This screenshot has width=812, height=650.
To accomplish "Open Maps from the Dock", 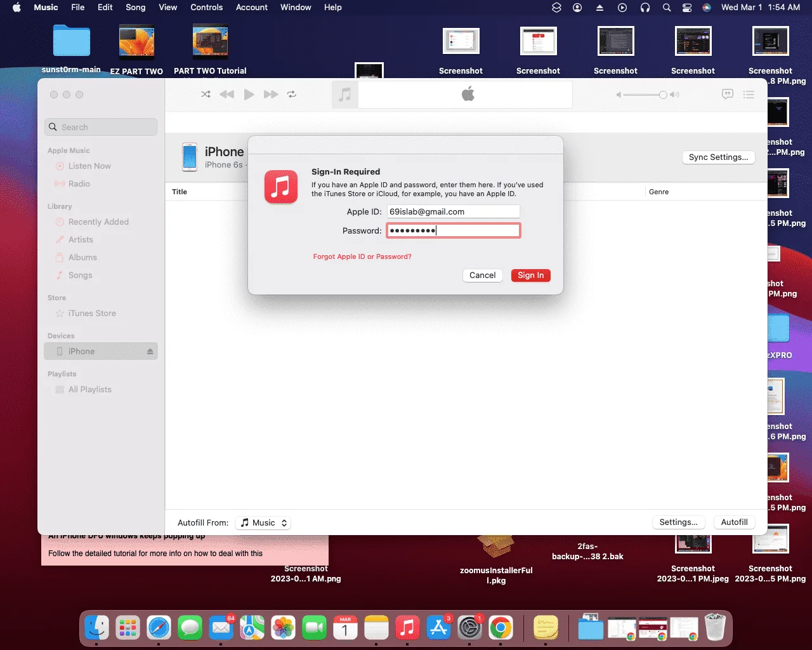I will tap(252, 628).
